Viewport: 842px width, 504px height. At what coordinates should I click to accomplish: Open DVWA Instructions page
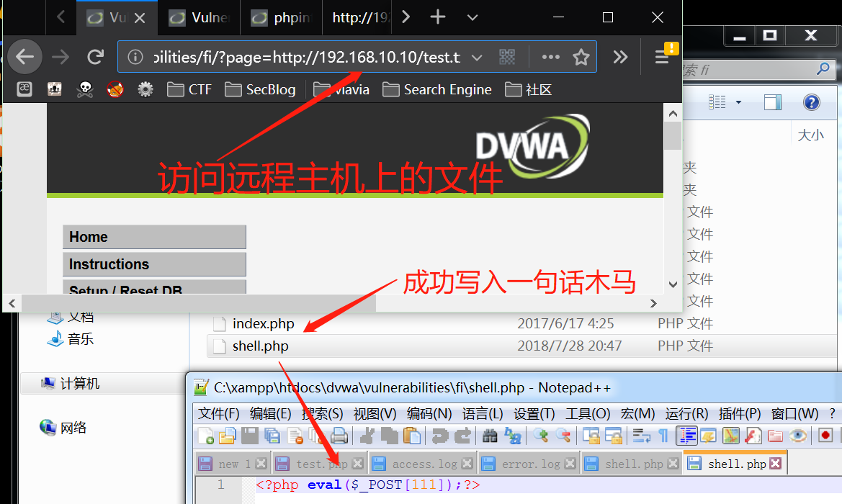coord(154,264)
